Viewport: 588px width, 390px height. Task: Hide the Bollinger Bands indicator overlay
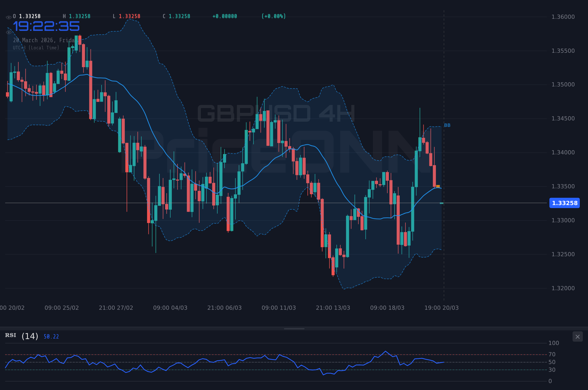pos(8,32)
